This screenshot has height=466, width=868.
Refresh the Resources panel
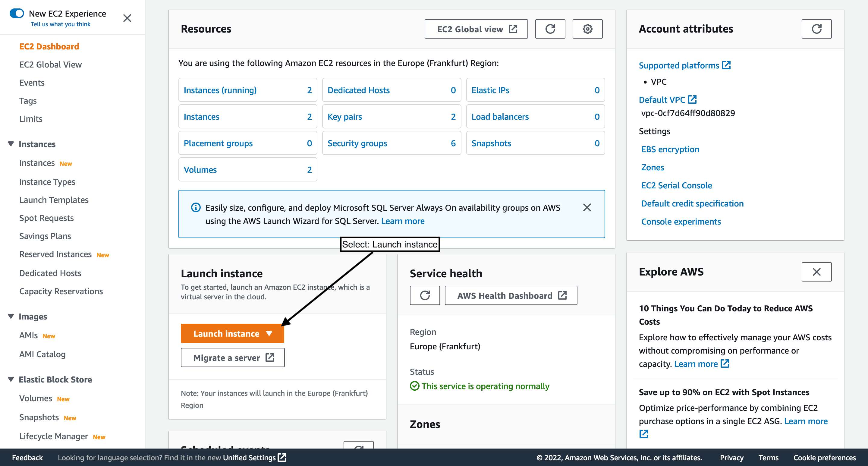click(x=550, y=29)
